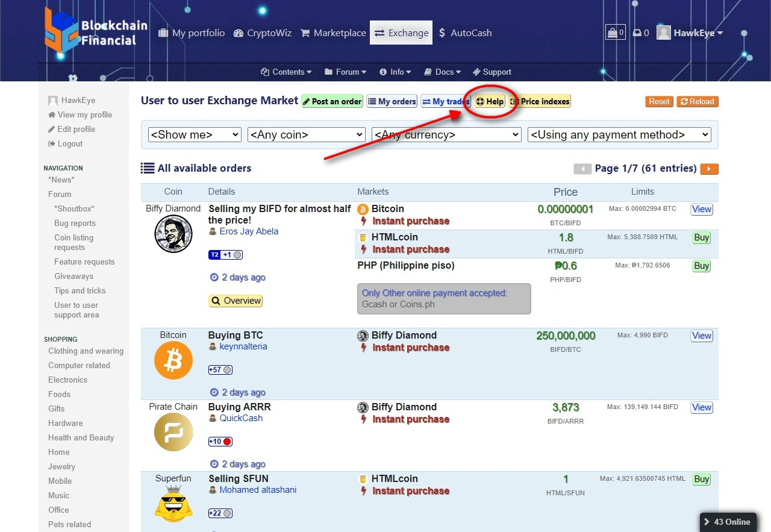Screen dimensions: 771x532
Task: Open Eros Jay Abela's profile
Action: click(x=249, y=231)
